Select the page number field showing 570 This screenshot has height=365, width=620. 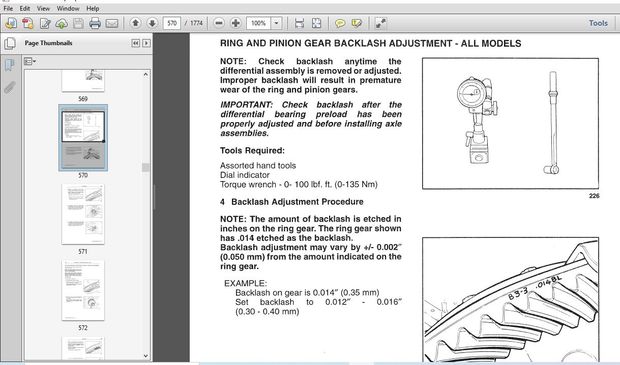(172, 23)
